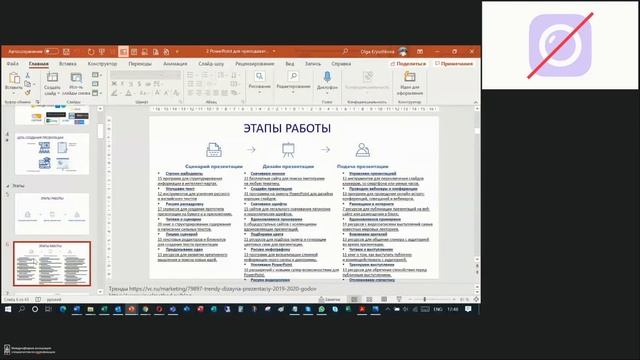Click the Заметки button in status bar

329,299
